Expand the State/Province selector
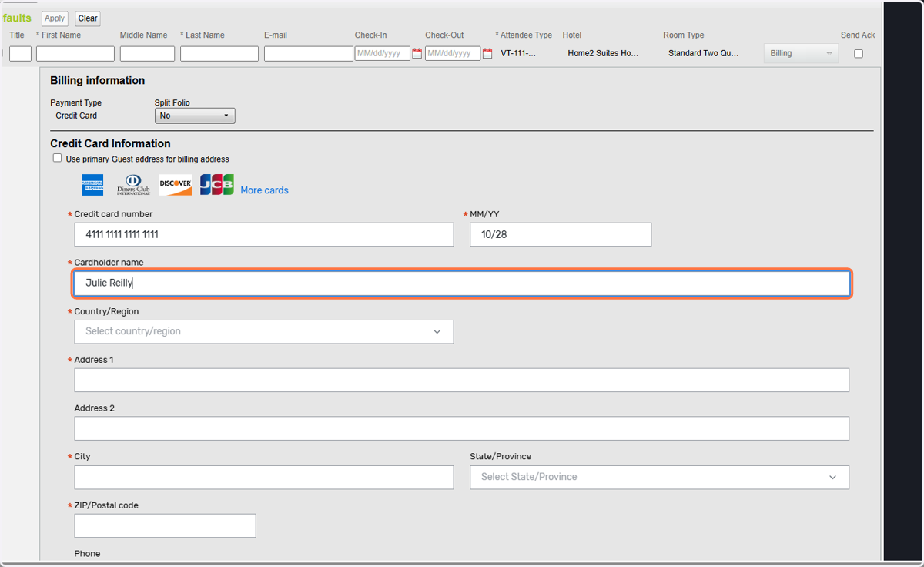Image resolution: width=924 pixels, height=567 pixels. [x=660, y=477]
